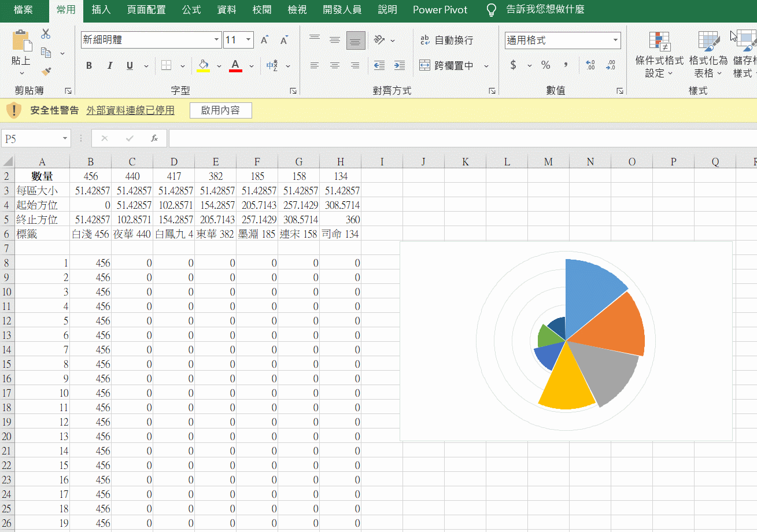Image resolution: width=757 pixels, height=532 pixels.
Task: Select the rose pie chart
Action: click(x=566, y=341)
